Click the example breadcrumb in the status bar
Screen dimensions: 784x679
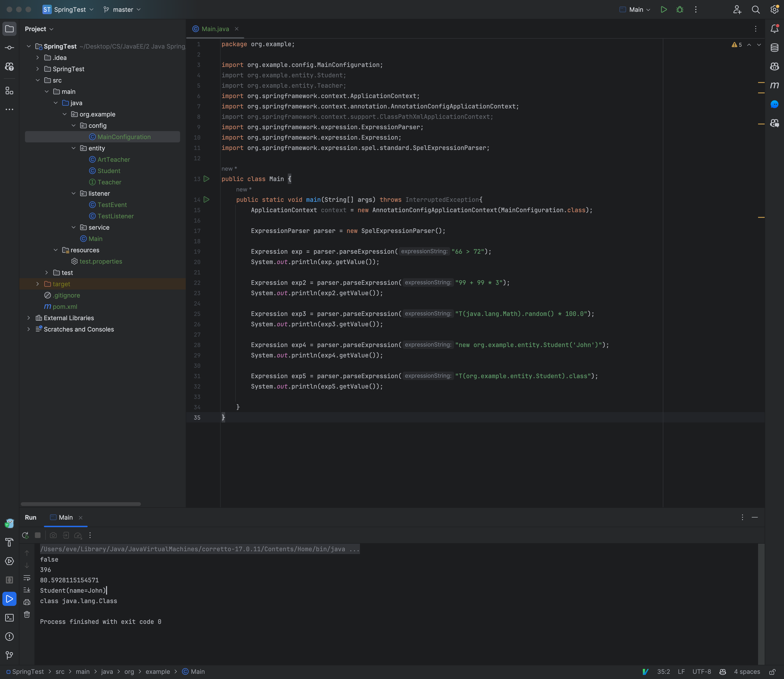(158, 671)
